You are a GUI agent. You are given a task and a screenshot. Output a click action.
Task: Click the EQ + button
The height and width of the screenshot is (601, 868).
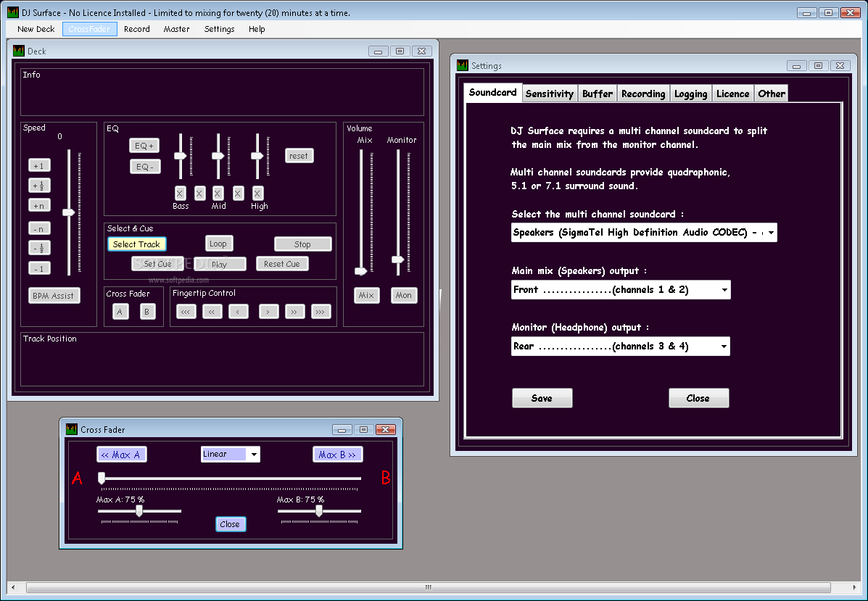(x=144, y=146)
